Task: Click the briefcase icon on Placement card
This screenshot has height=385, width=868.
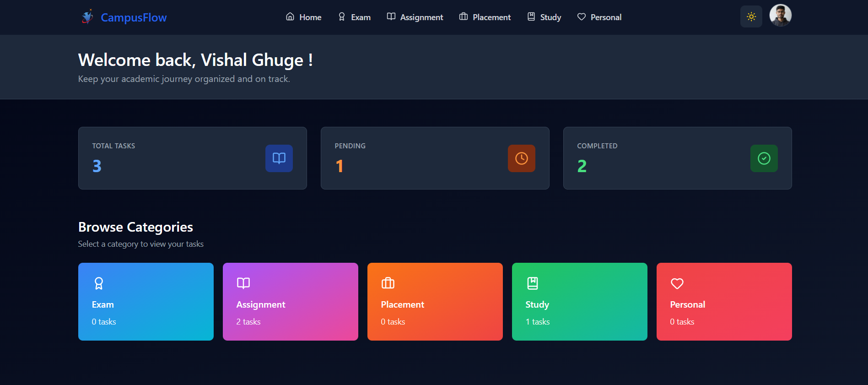Action: point(388,283)
